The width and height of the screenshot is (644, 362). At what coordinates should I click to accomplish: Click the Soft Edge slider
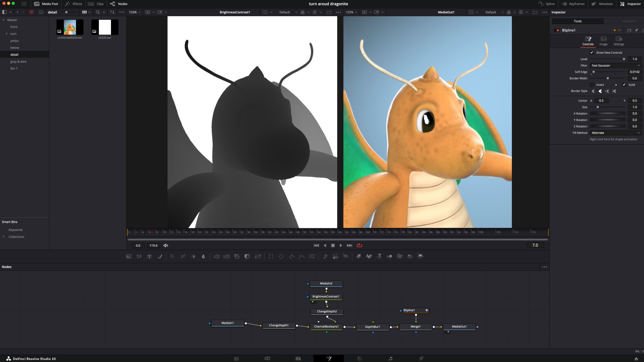coord(608,72)
